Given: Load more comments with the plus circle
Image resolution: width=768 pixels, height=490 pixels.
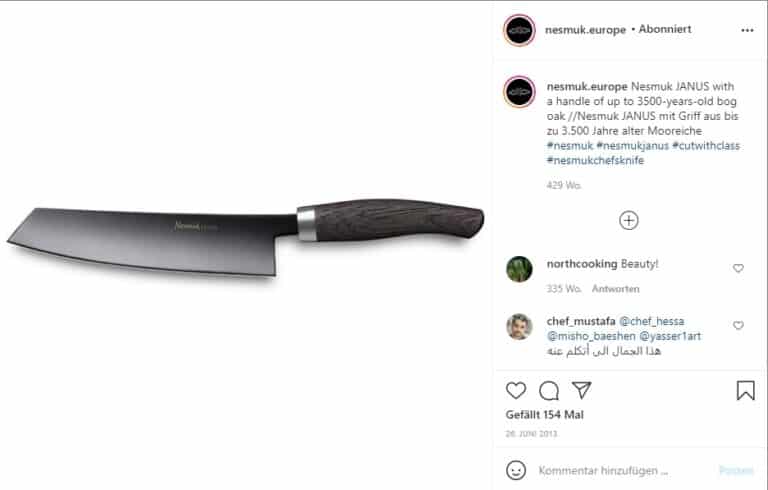Looking at the screenshot, I should click(x=629, y=220).
